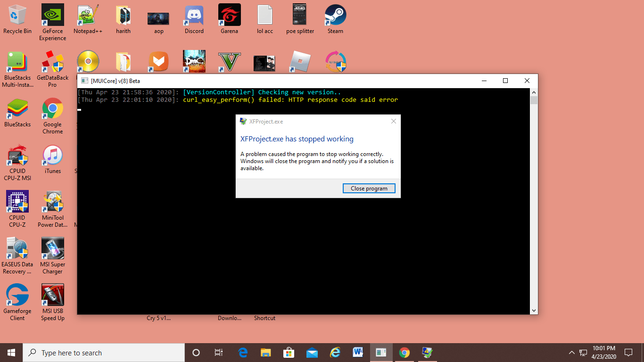The height and width of the screenshot is (362, 644).
Task: Select the MSI Super Charger icon
Action: pos(53,256)
